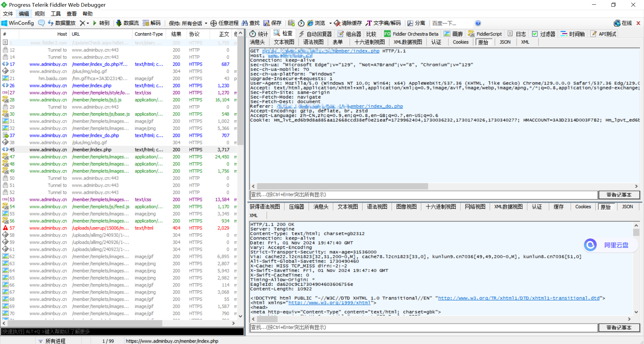Click the 转到 (Go) green arrow button
The width and height of the screenshot is (644, 344).
point(101,23)
